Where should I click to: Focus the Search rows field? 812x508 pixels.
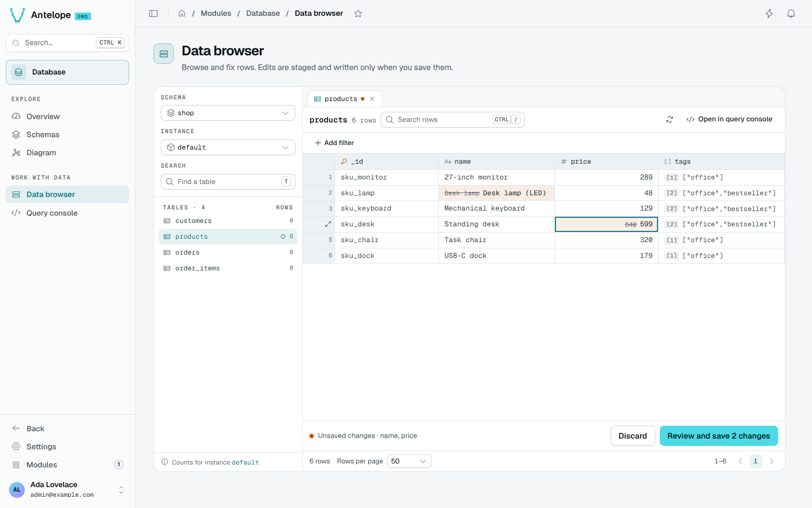pyautogui.click(x=453, y=120)
